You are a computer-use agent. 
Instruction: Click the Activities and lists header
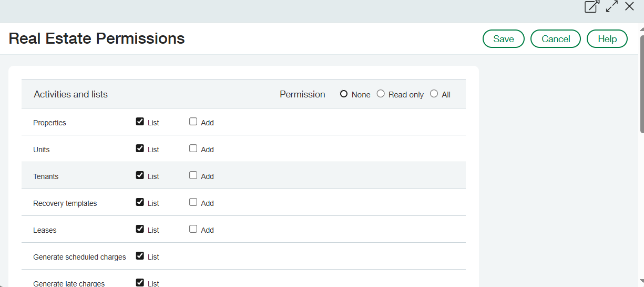71,94
